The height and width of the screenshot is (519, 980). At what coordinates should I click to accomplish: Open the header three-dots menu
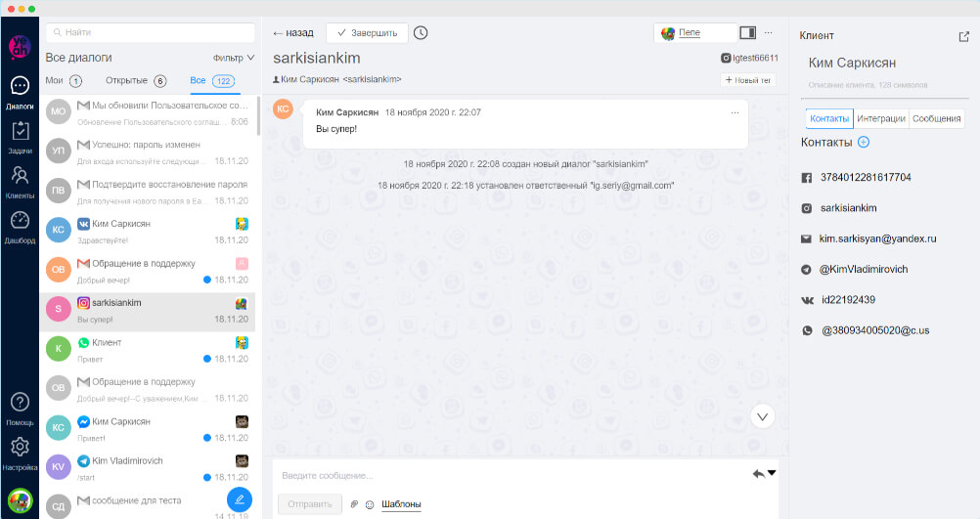[x=768, y=32]
